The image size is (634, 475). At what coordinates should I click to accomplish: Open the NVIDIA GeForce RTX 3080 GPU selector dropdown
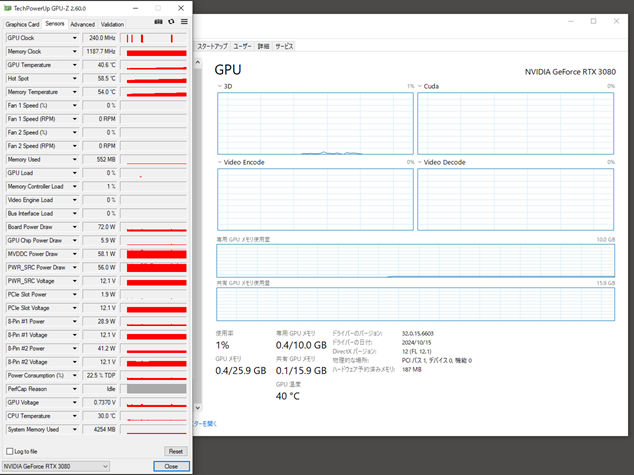(56, 466)
